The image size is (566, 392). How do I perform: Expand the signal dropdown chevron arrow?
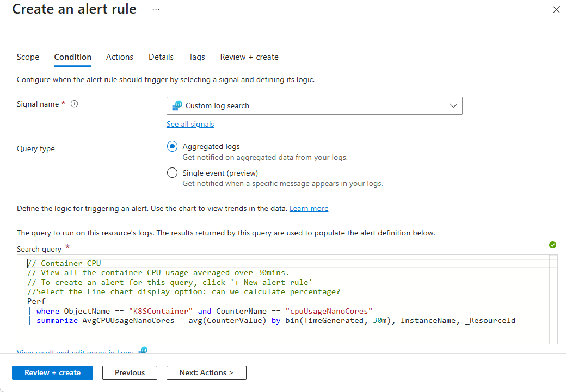coord(453,105)
